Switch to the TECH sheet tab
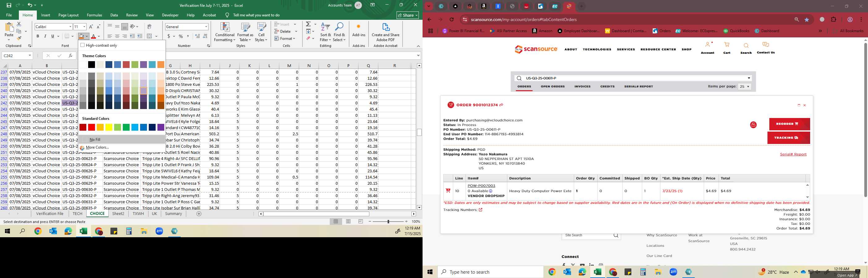The image size is (868, 278). 77,214
